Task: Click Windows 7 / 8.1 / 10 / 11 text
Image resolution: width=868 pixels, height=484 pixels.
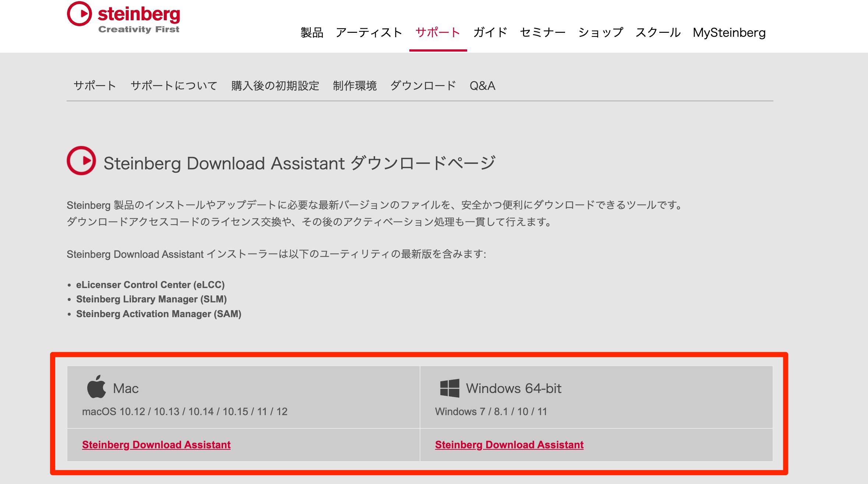Action: click(491, 411)
